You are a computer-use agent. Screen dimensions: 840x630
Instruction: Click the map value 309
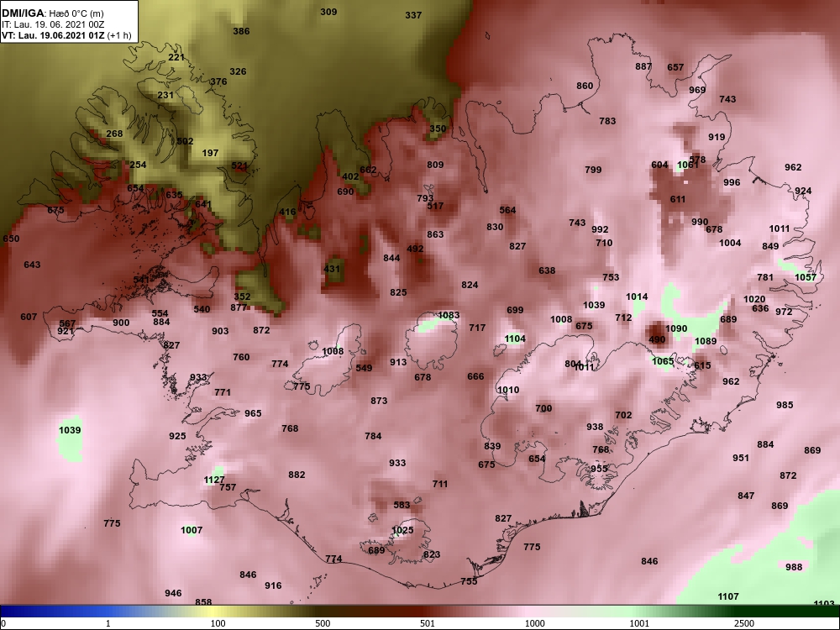point(328,12)
